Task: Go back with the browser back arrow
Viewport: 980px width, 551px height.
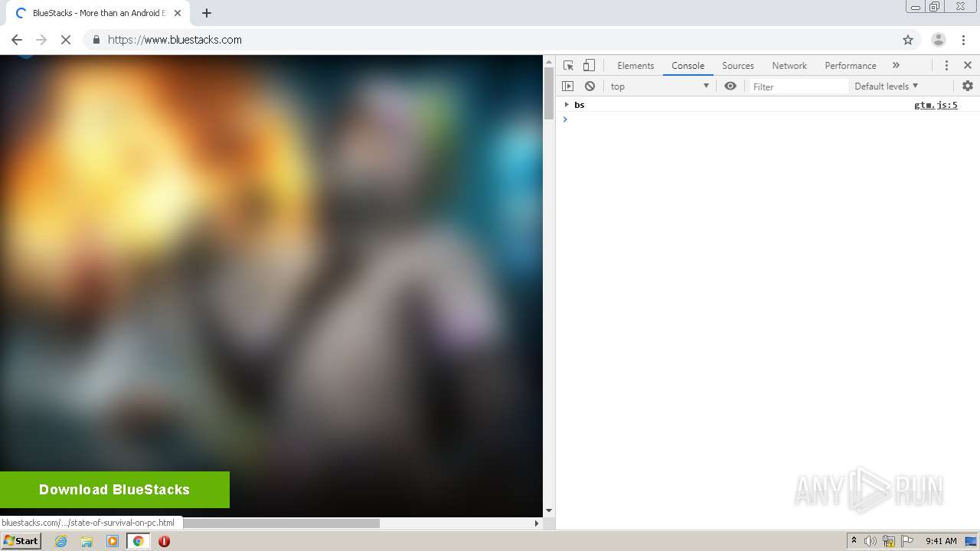Action: pos(17,40)
